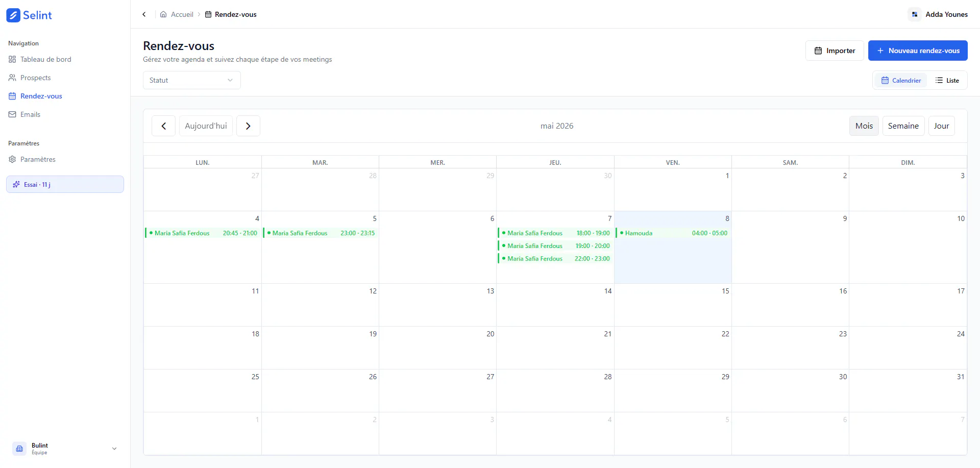
Task: Expand the Bulint team switcher chevron
Action: click(114, 449)
